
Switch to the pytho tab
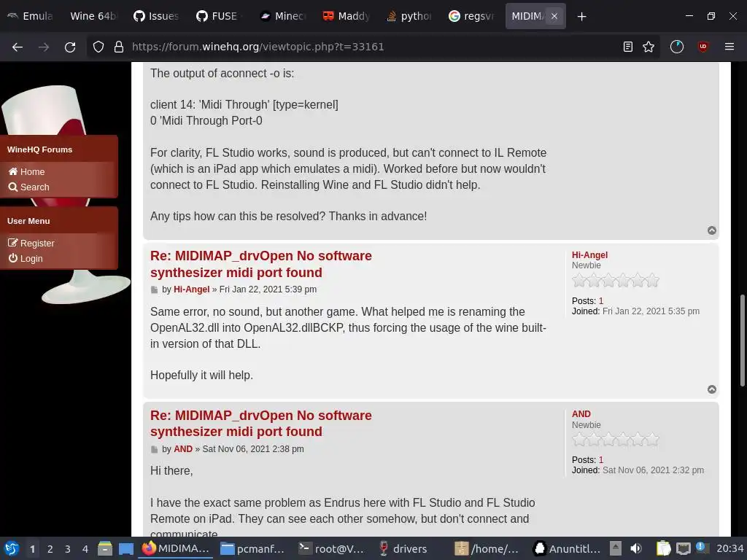point(409,16)
